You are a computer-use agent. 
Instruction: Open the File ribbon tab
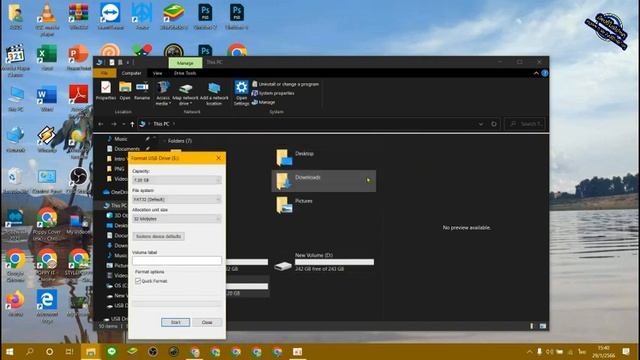104,73
